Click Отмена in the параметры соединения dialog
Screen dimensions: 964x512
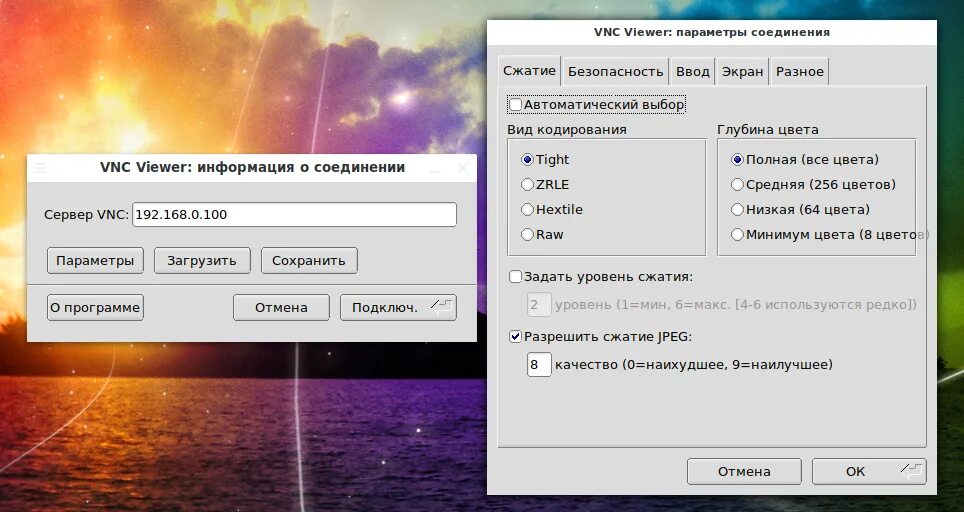(744, 471)
